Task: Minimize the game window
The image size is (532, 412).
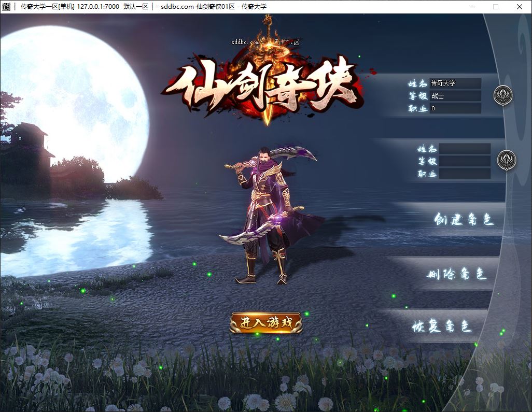Action: coord(472,7)
